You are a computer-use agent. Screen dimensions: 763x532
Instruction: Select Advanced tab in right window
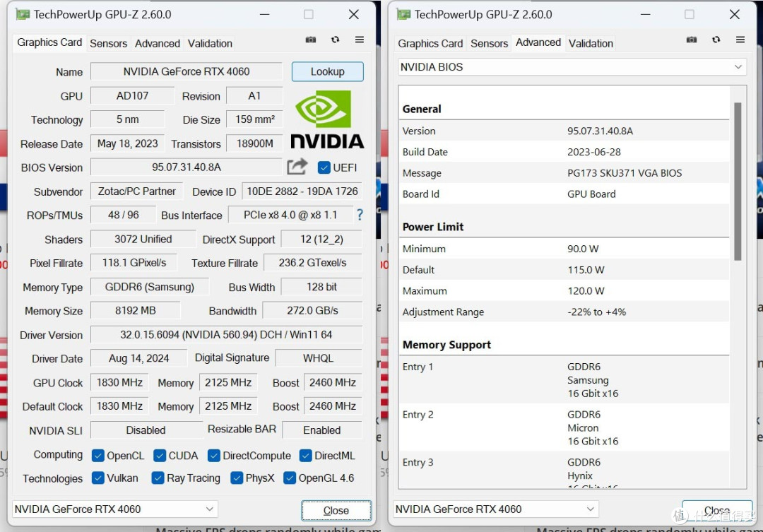[538, 42]
